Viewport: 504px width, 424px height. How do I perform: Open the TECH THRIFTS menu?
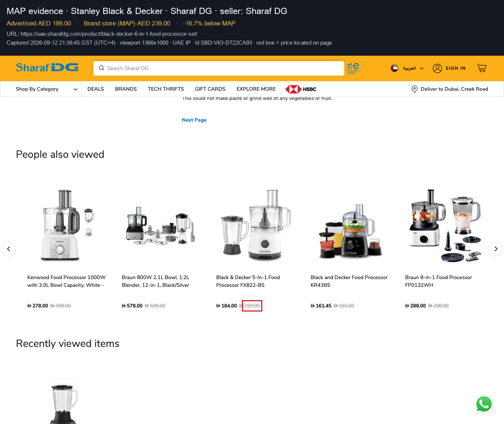pos(166,89)
